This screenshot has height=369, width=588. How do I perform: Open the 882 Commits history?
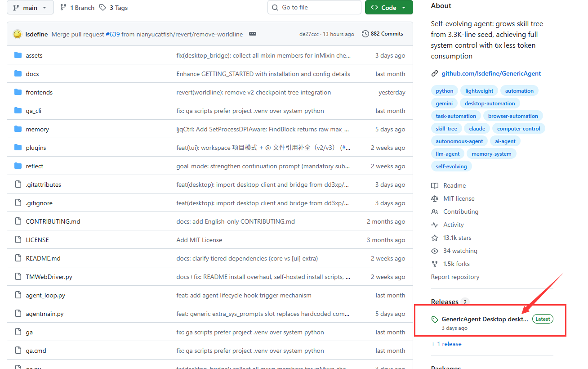383,34
